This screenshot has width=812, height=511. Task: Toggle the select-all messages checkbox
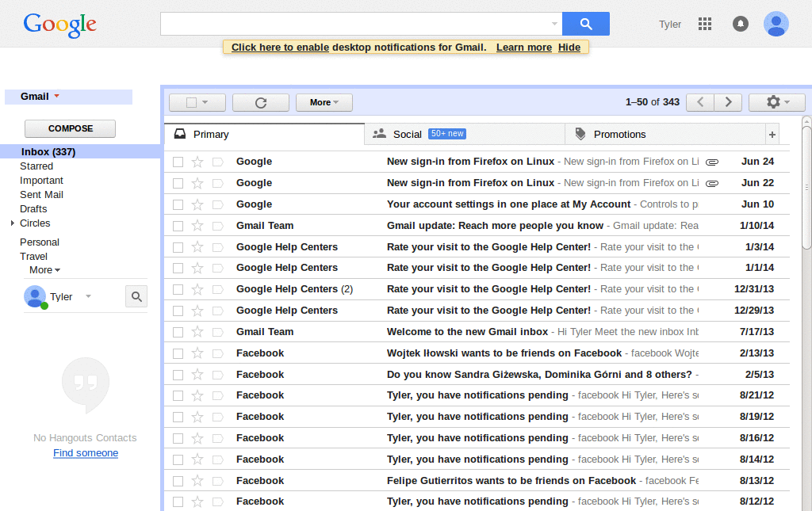(190, 102)
